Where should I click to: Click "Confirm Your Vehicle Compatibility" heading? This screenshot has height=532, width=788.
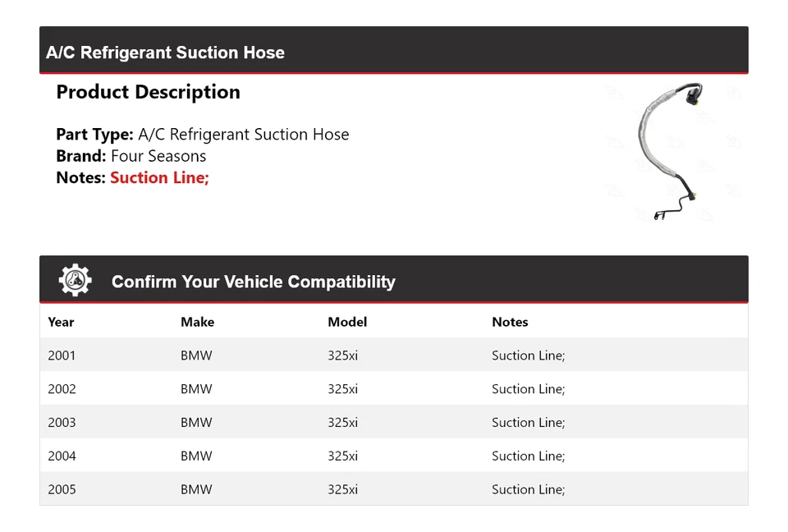(253, 282)
